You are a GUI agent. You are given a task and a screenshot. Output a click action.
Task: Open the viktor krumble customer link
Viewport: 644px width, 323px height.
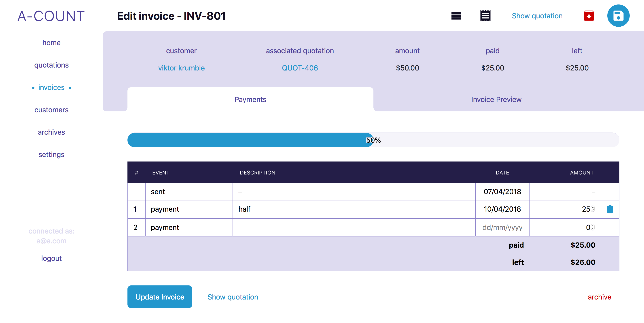[x=181, y=68]
